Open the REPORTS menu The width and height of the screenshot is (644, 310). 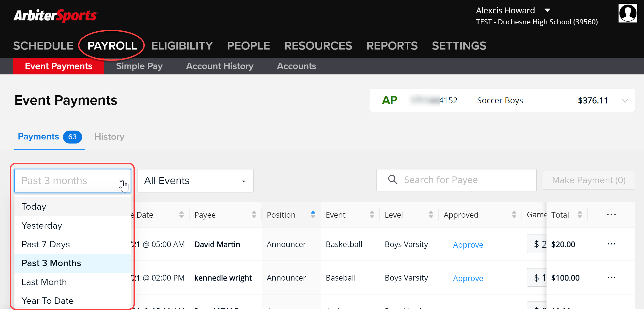tap(392, 46)
